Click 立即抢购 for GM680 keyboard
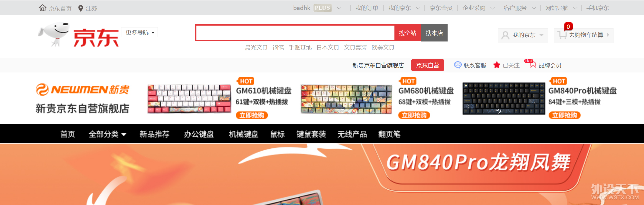The height and width of the screenshot is (205, 644). [414, 115]
